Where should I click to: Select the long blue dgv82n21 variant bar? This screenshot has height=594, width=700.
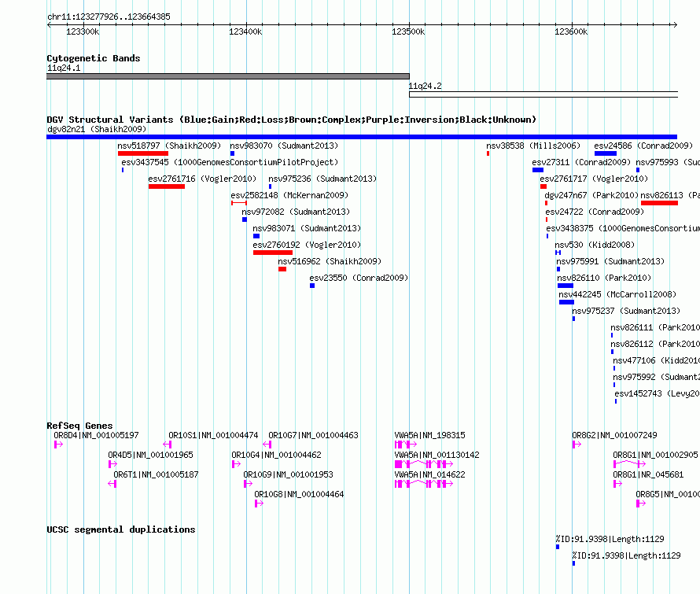click(362, 137)
